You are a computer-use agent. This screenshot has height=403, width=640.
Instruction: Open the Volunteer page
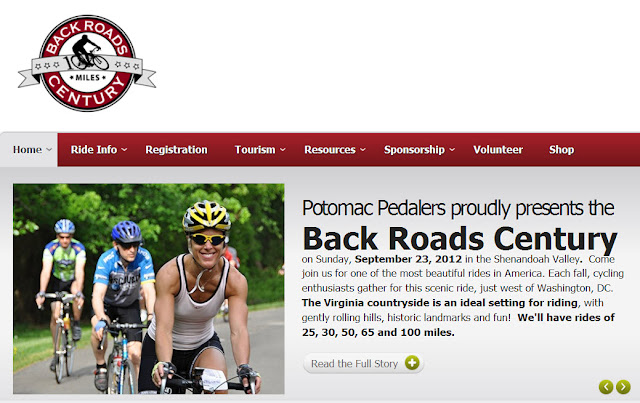pyautogui.click(x=498, y=149)
